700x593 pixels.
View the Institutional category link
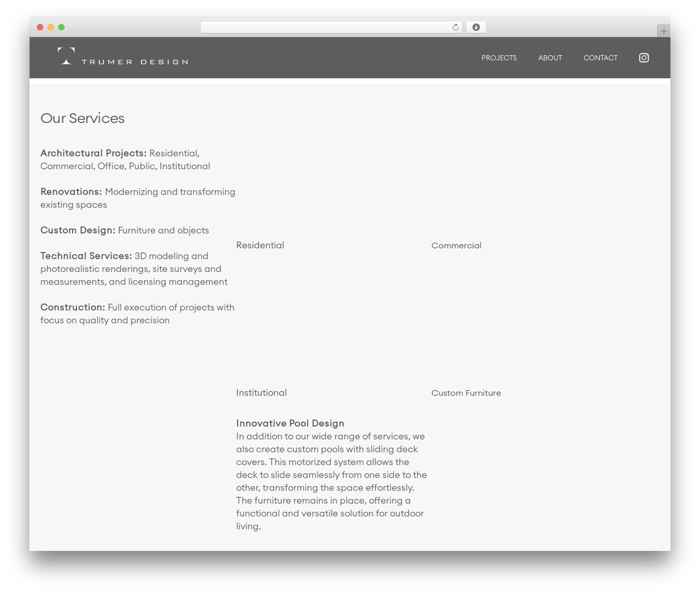tap(261, 393)
